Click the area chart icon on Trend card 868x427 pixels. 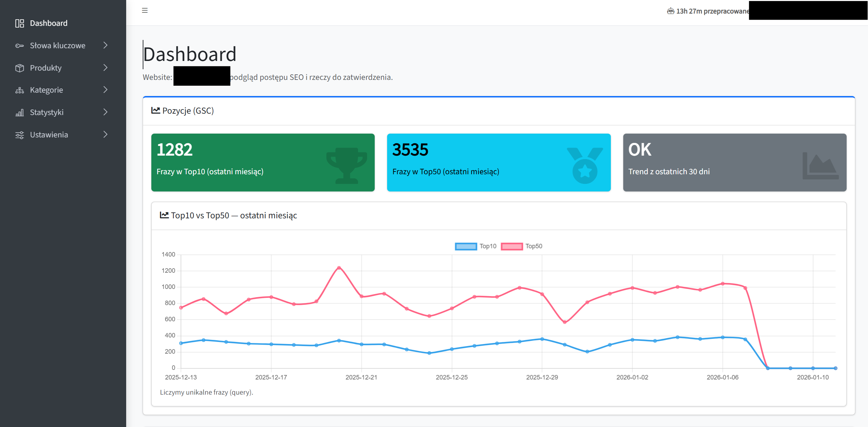coord(820,165)
